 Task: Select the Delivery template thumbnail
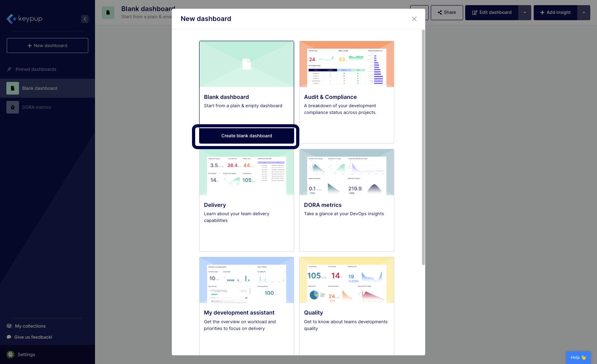[246, 172]
